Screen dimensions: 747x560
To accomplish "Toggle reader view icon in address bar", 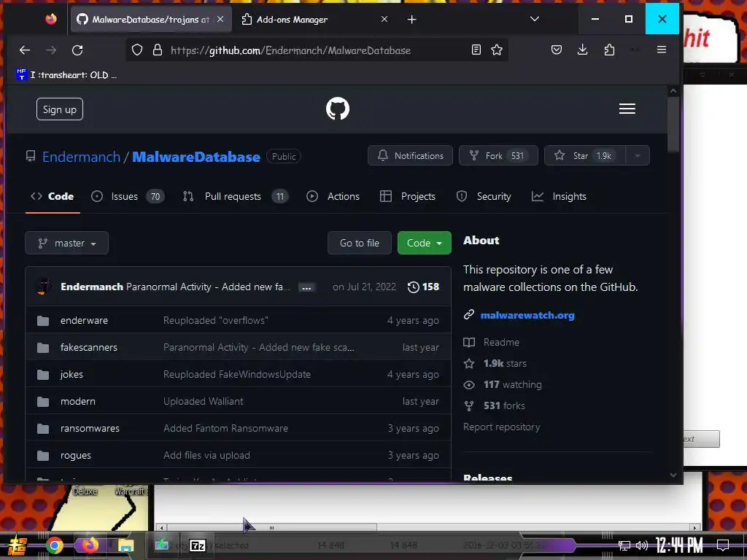I will [476, 50].
